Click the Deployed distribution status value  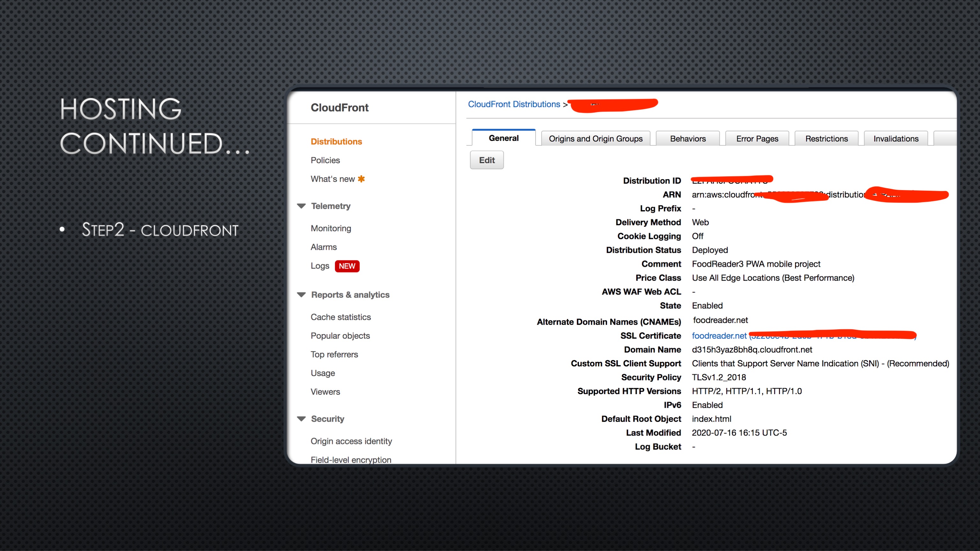point(709,250)
